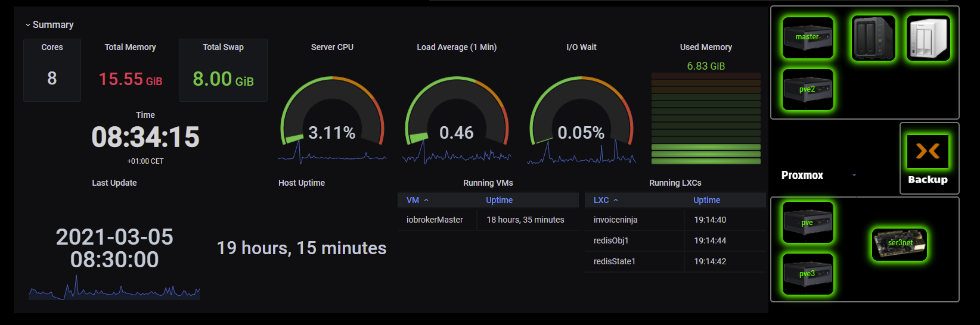980x325 pixels.
Task: Click the Last Update sparkline graph
Action: click(114, 287)
